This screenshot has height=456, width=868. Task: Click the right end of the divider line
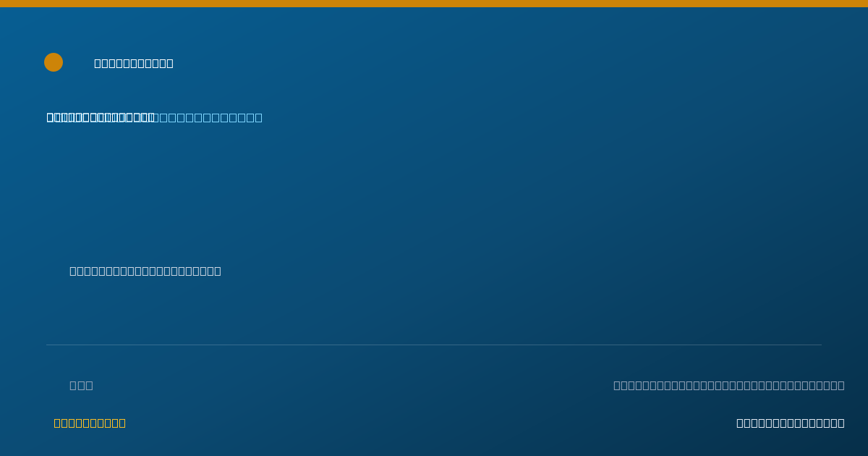click(x=820, y=345)
